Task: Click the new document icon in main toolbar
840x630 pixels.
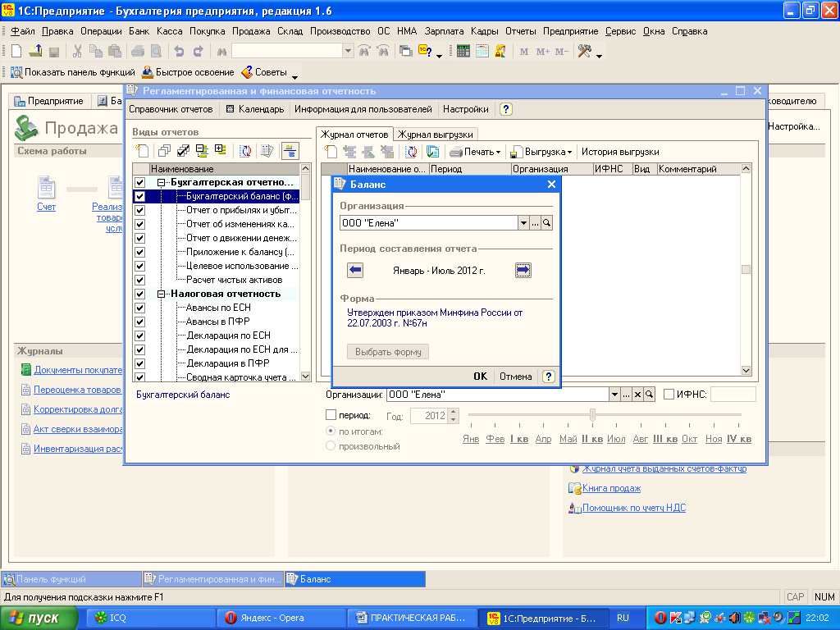Action: coord(16,52)
